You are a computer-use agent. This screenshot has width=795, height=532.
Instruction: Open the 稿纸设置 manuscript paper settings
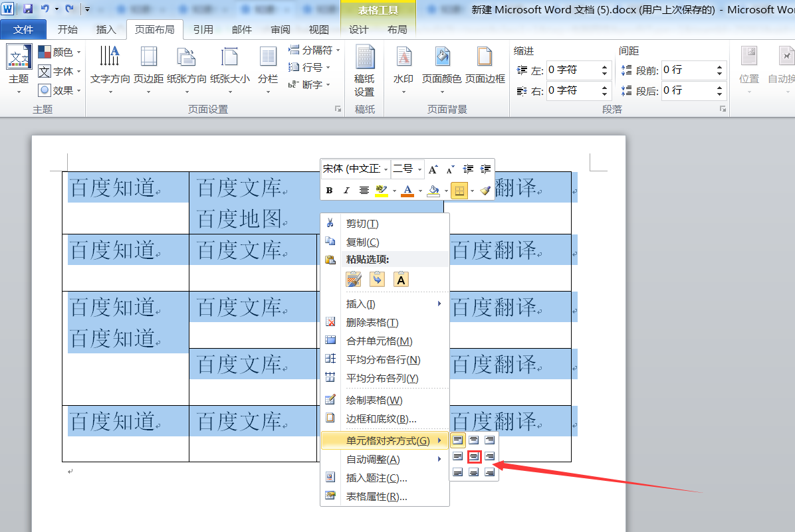pos(364,71)
